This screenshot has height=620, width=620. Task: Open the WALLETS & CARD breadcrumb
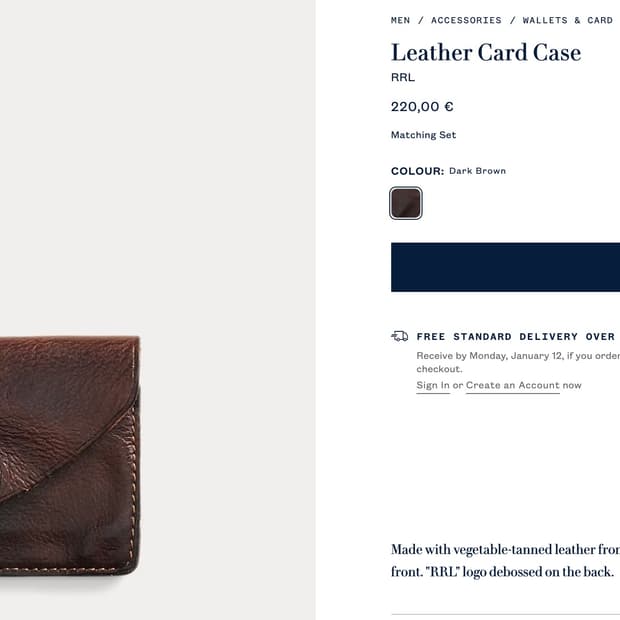tap(568, 20)
